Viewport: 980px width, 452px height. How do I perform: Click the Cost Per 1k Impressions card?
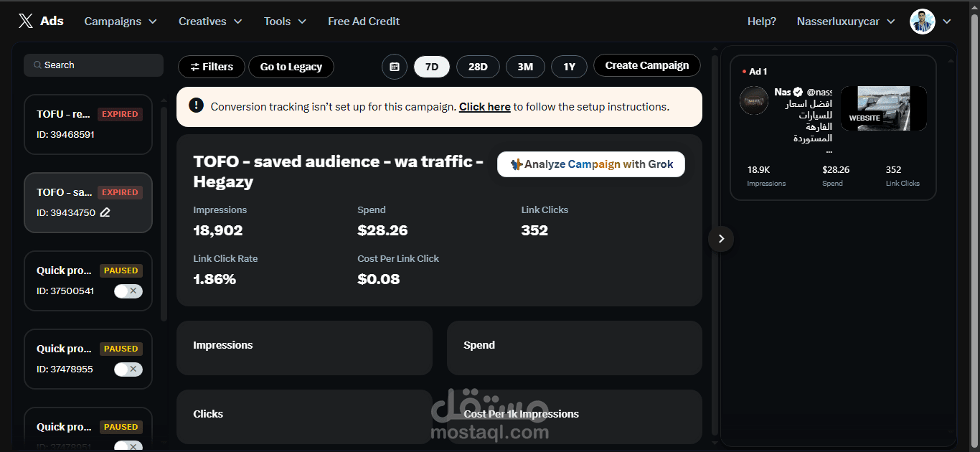(x=575, y=417)
